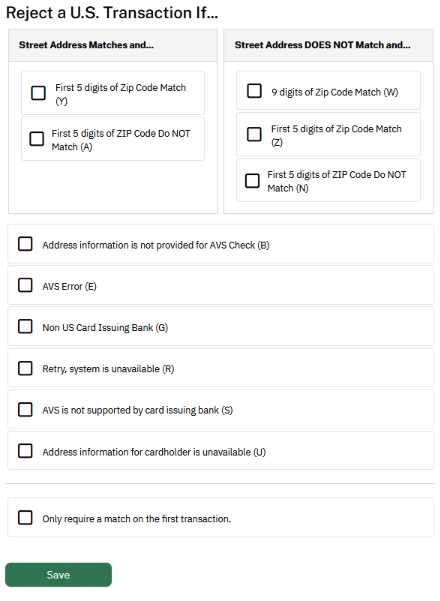Enable the AVS Error (E) checkbox
The width and height of the screenshot is (440, 601).
(25, 285)
